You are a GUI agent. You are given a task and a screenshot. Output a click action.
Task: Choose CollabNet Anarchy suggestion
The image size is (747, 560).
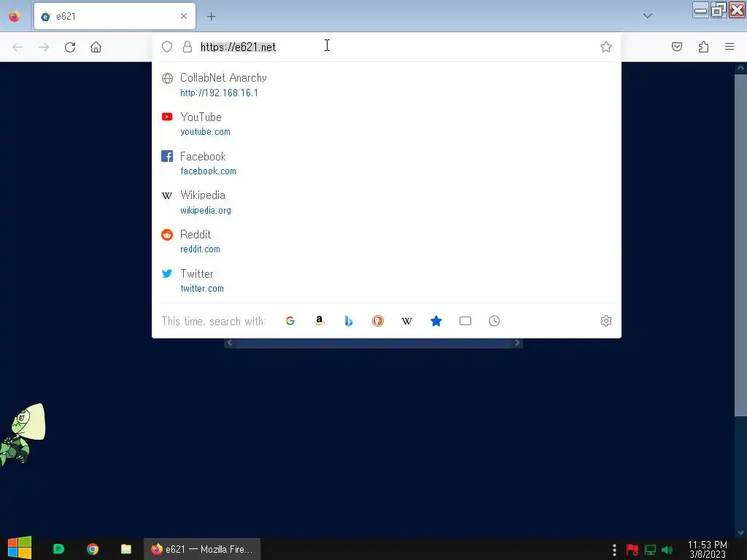click(x=387, y=85)
